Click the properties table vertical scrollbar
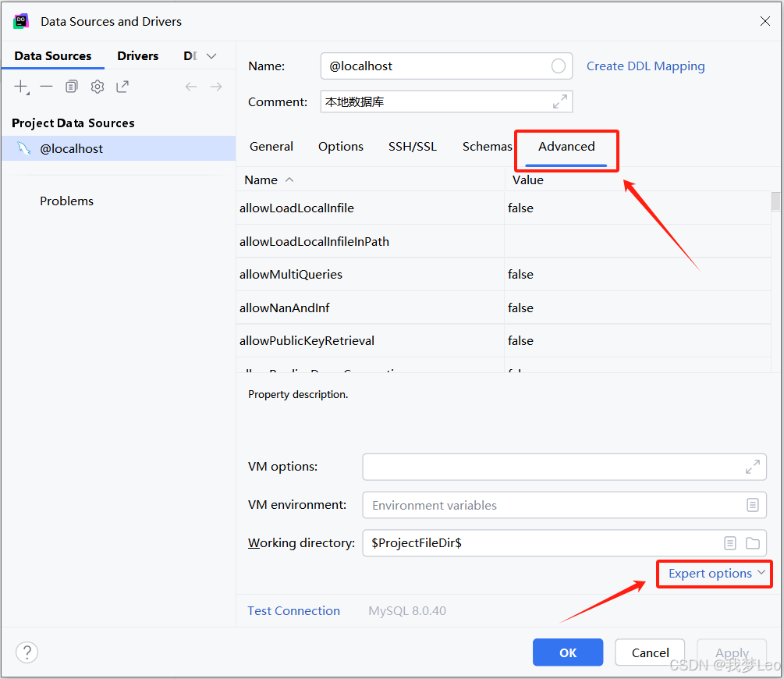 [x=775, y=201]
